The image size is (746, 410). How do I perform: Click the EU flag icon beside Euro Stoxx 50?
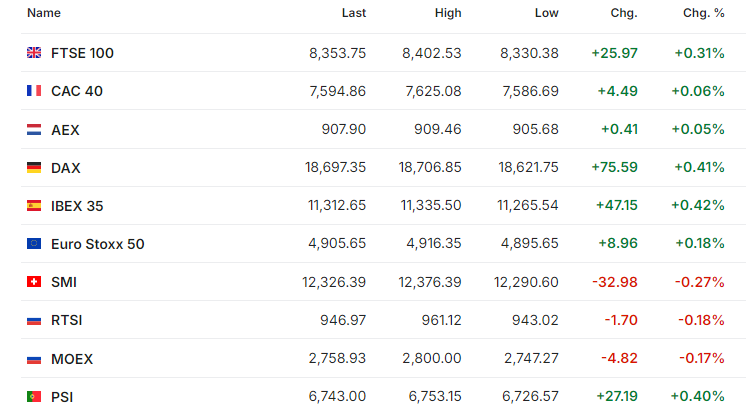[34, 244]
